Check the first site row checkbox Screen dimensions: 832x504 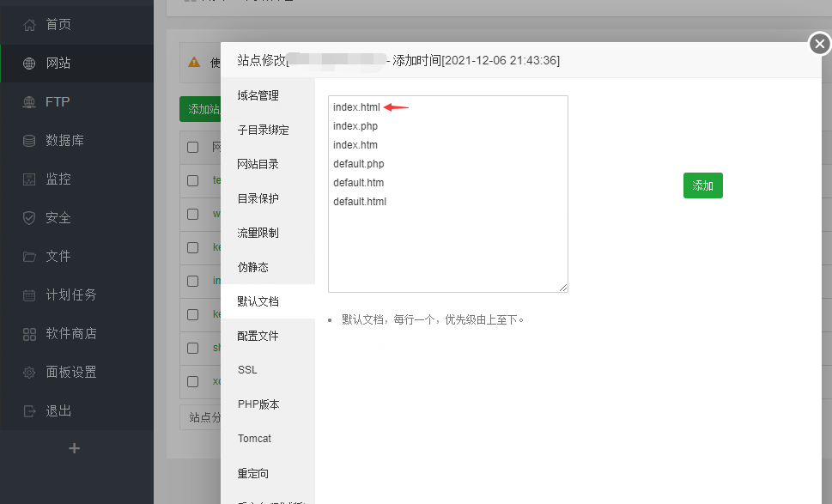coord(193,180)
